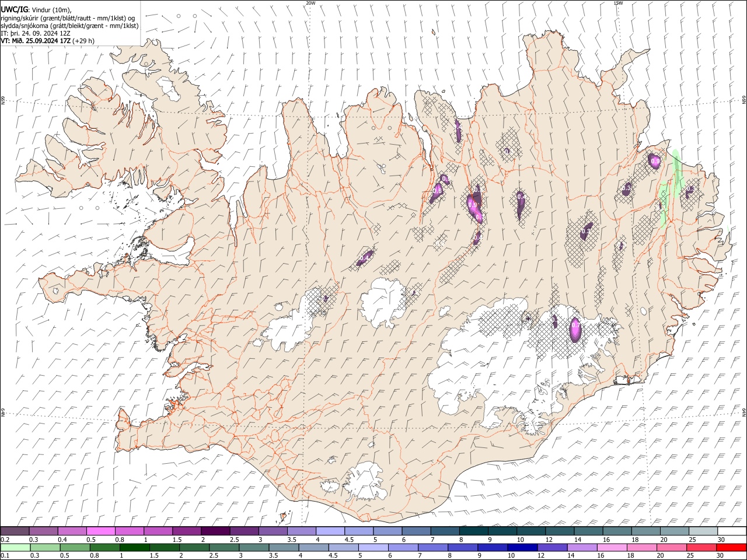The width and height of the screenshot is (747, 560).
Task: Pick upper legend swatch between 1 and 1.5
Action: (158, 531)
